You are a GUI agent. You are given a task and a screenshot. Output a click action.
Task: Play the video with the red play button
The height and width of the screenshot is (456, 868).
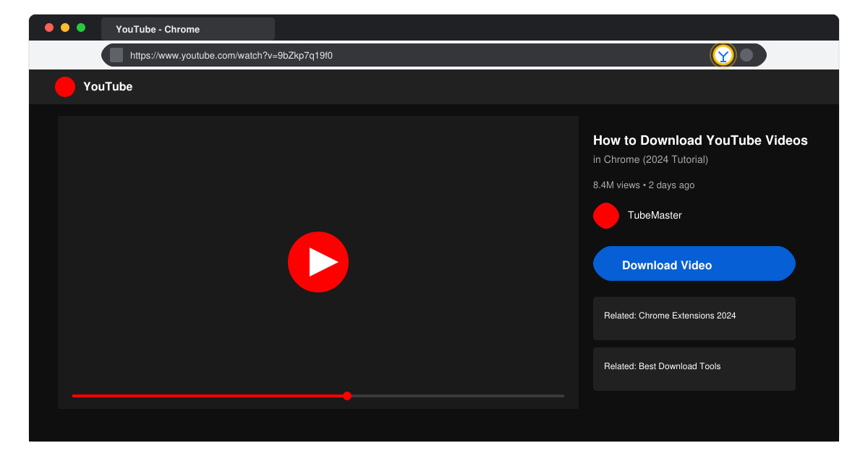coord(318,262)
